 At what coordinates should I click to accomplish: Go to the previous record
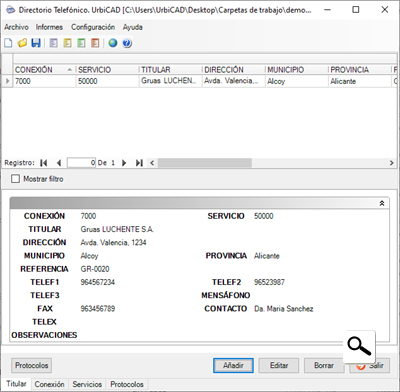pyautogui.click(x=59, y=163)
